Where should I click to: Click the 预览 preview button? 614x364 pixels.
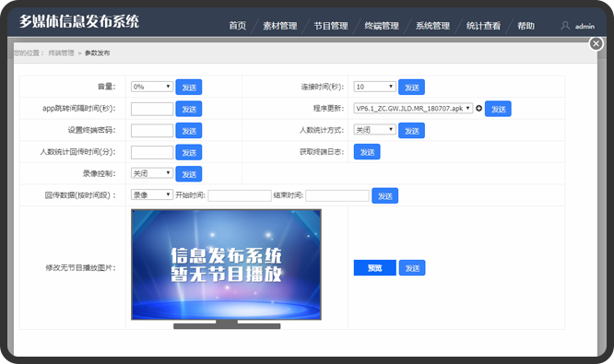374,268
